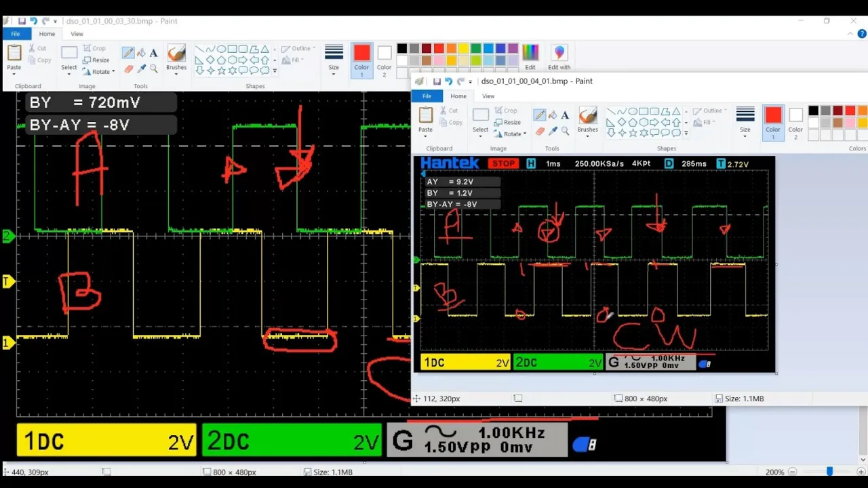Select Fill bucket tool in the dso_03_30 window

click(141, 53)
